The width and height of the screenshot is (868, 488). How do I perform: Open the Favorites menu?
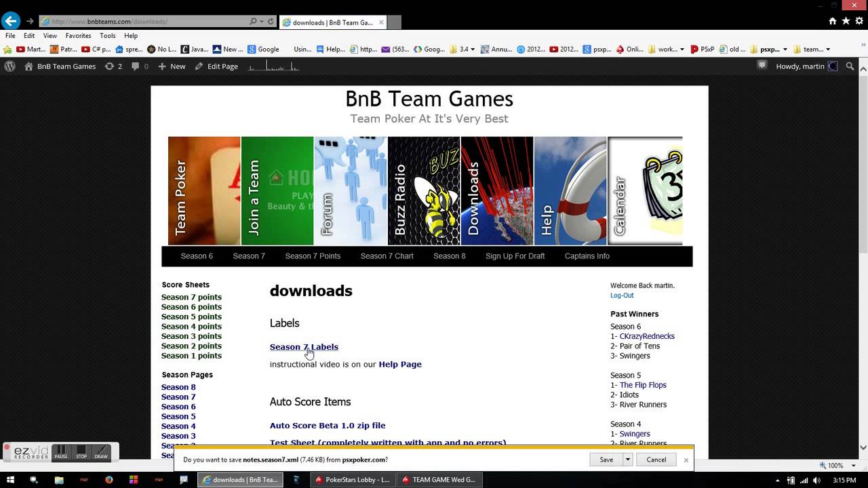78,35
